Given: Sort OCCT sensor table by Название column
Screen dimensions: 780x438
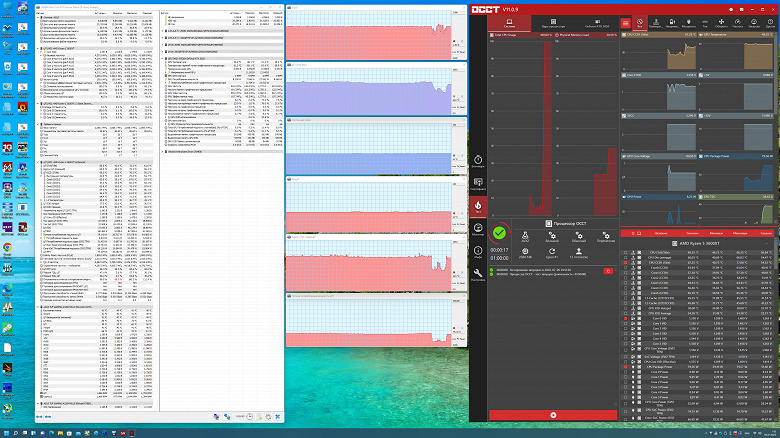Looking at the screenshot, I should pos(661,233).
